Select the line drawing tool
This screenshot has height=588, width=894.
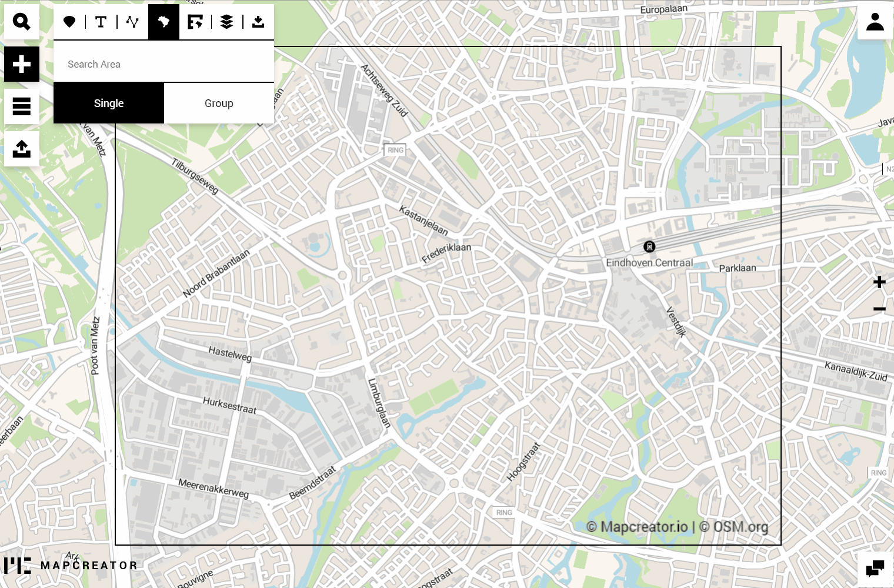[132, 22]
